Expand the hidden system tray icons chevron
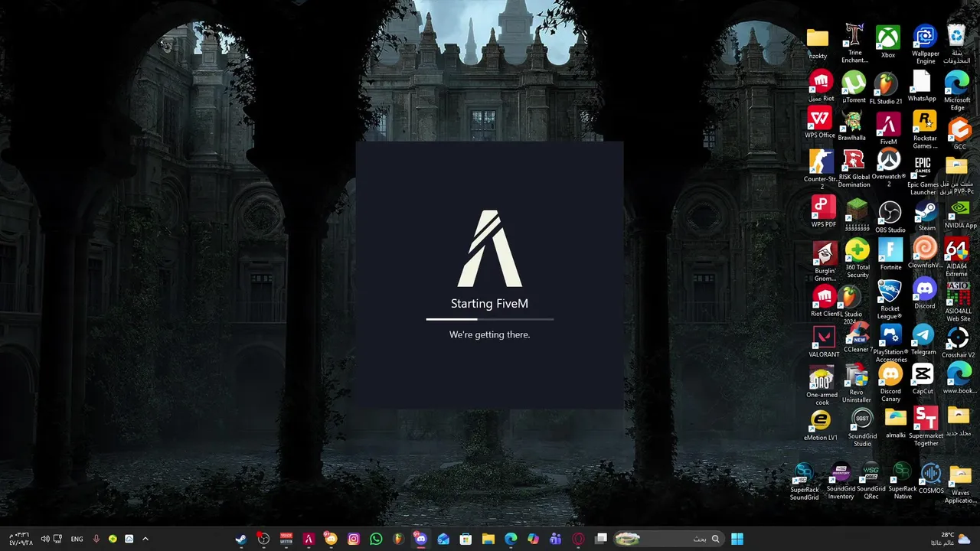 click(x=145, y=539)
